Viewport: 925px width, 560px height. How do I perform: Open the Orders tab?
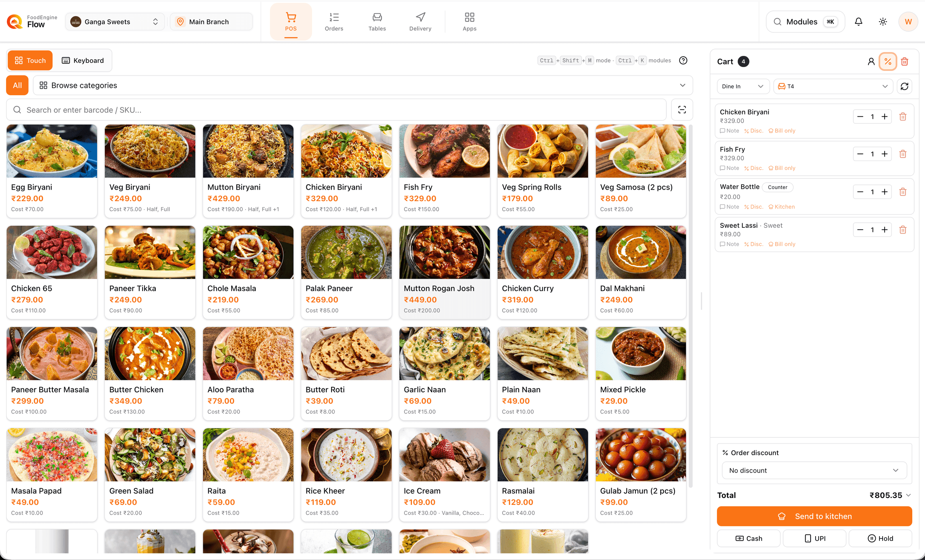coord(334,22)
